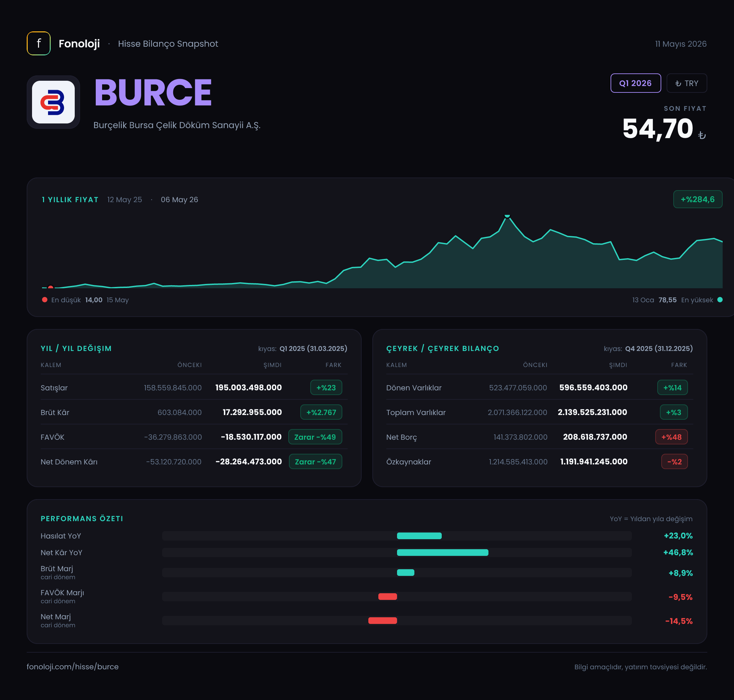734x700 pixels.
Task: Click the Net Borç value '208.618.737.000'
Action: pyautogui.click(x=595, y=436)
